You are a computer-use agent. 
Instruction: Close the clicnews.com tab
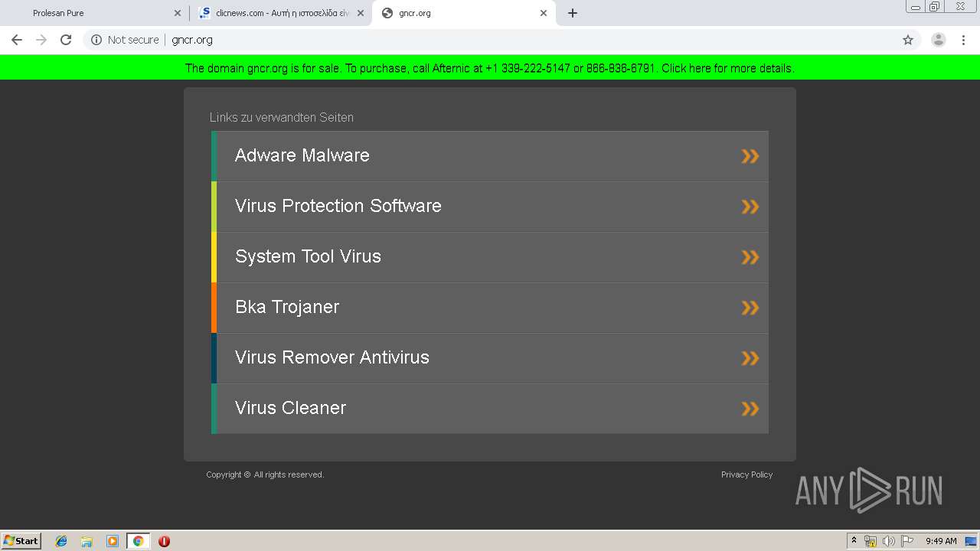pos(361,13)
